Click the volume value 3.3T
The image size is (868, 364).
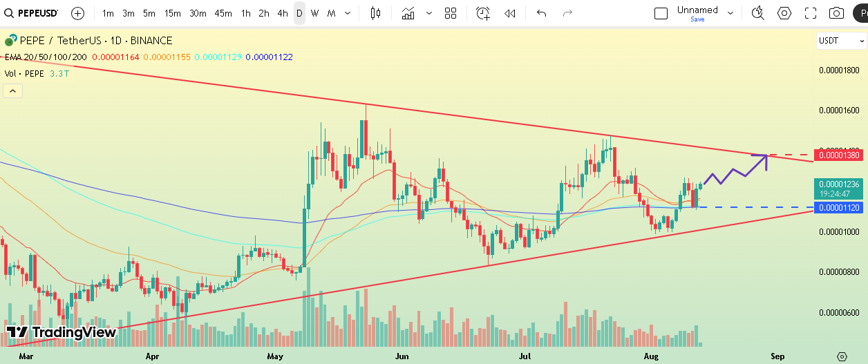(x=59, y=73)
